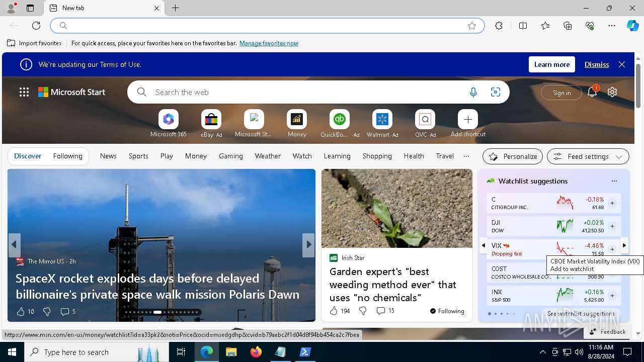Click the Feedback button

click(607, 331)
